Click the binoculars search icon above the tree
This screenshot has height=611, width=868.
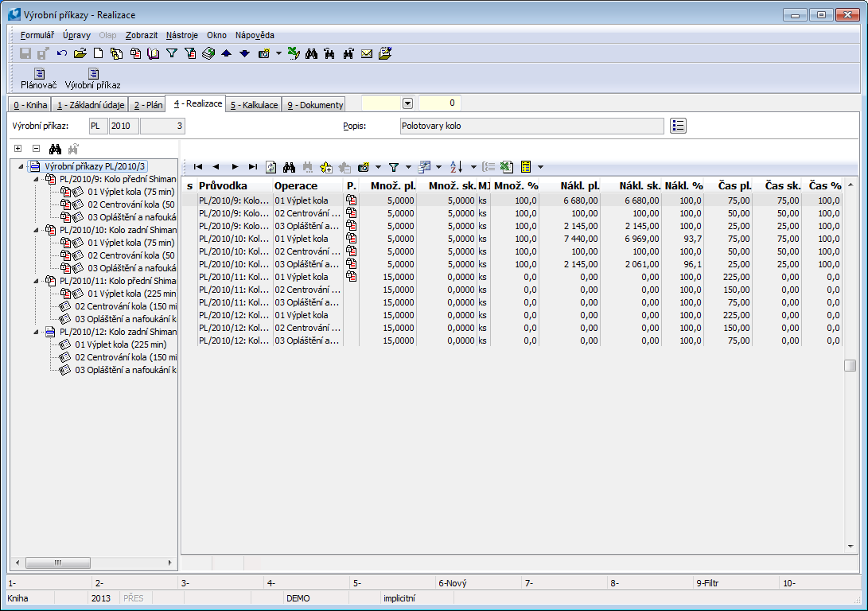point(55,149)
